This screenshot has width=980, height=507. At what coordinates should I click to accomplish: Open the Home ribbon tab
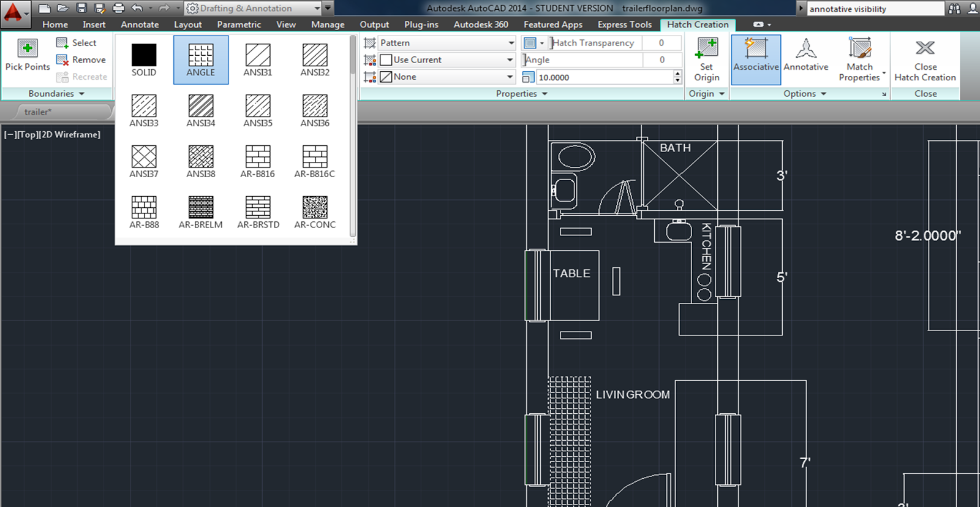point(55,25)
